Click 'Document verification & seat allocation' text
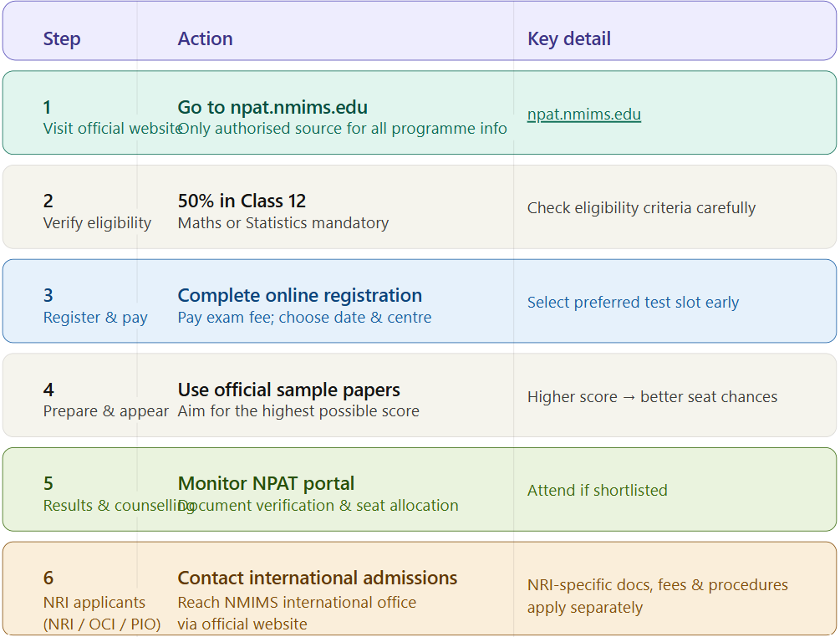The height and width of the screenshot is (637, 840). [x=318, y=505]
